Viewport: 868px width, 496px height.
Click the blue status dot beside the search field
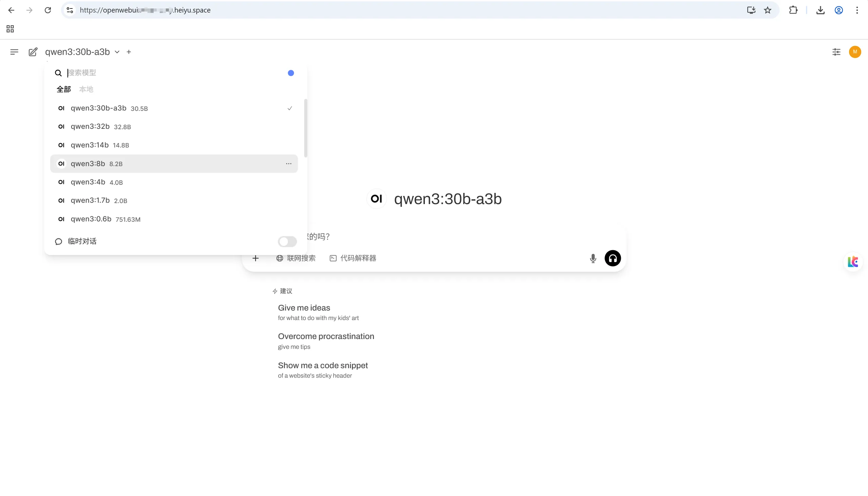point(291,73)
